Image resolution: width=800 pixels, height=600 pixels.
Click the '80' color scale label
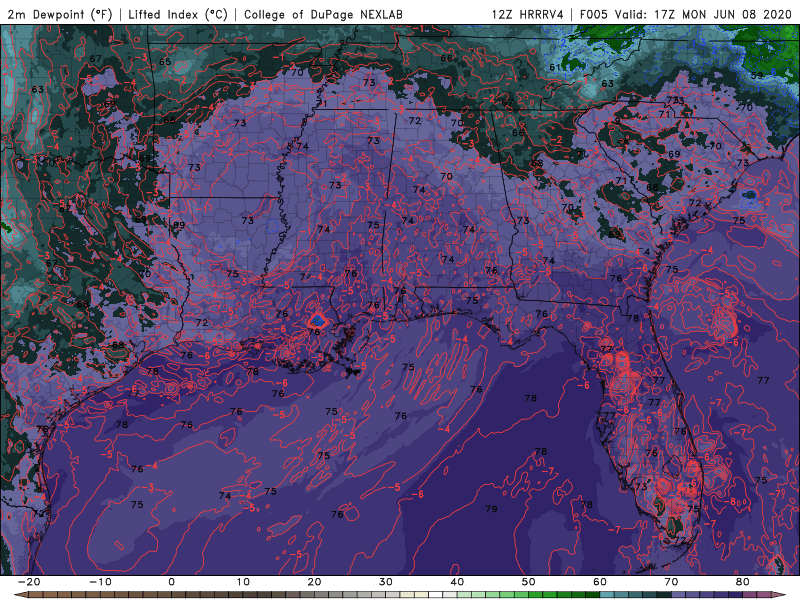(743, 582)
